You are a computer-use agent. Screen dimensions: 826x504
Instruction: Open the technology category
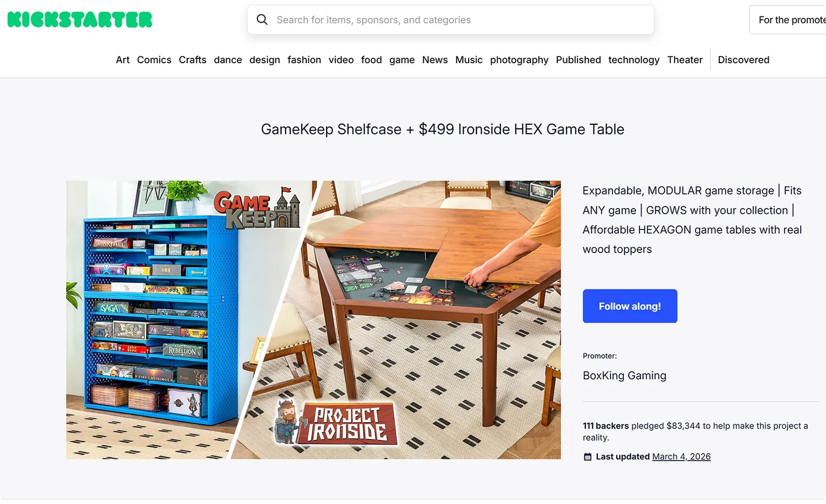click(x=634, y=60)
